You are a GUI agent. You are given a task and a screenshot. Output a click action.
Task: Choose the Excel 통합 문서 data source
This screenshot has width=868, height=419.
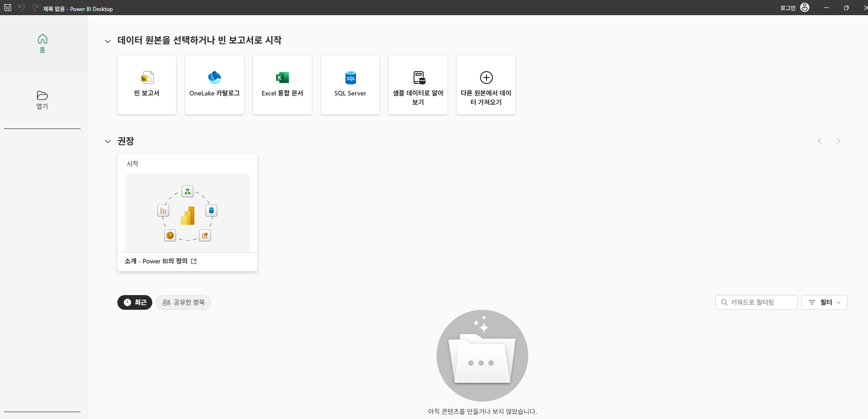[282, 85]
